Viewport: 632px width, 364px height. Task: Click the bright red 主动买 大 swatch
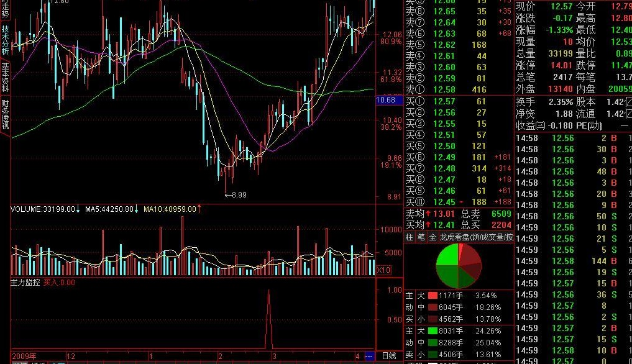[x=433, y=296]
